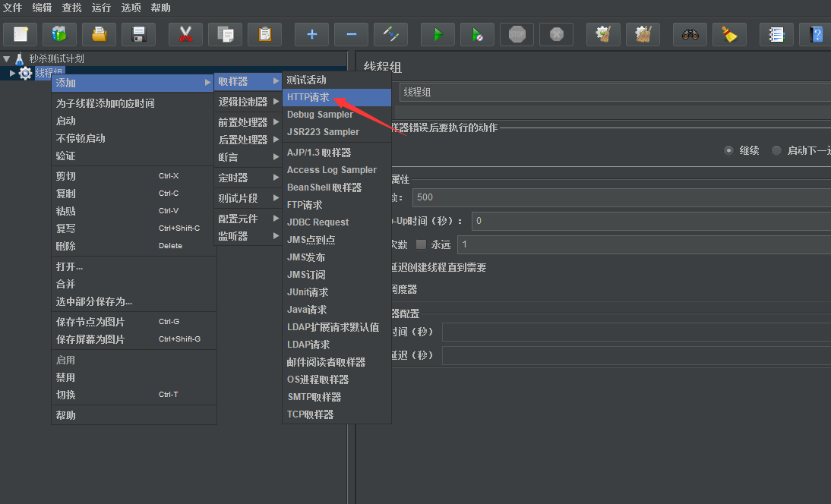This screenshot has height=504, width=831.
Task: Expand the 断言 submenu
Action: click(x=248, y=157)
